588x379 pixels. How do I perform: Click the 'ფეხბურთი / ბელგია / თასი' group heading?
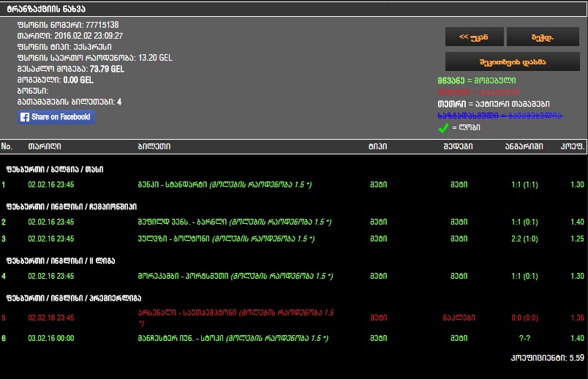click(x=55, y=170)
